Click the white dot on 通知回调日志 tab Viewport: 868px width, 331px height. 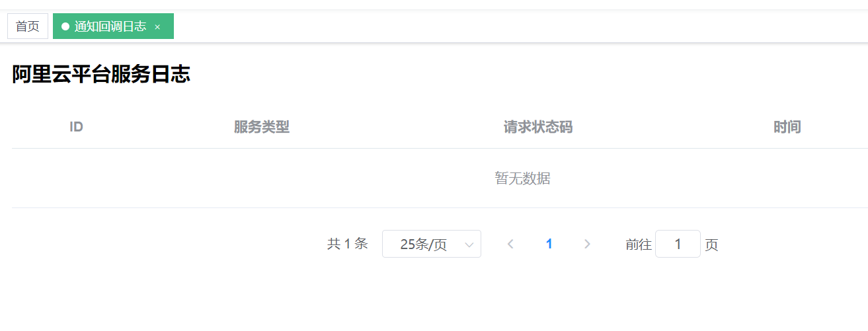tap(65, 26)
